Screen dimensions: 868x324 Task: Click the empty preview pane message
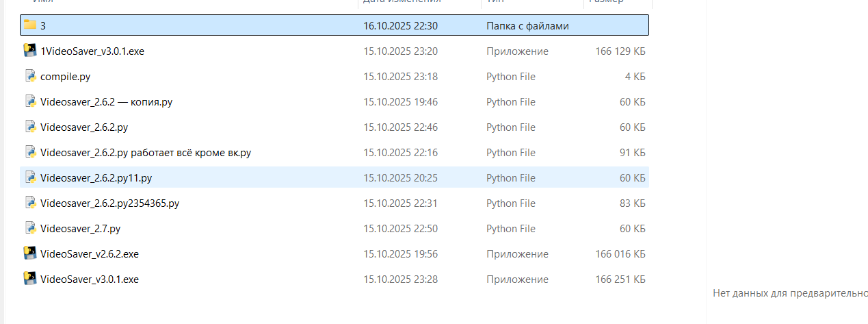pyautogui.click(x=790, y=292)
